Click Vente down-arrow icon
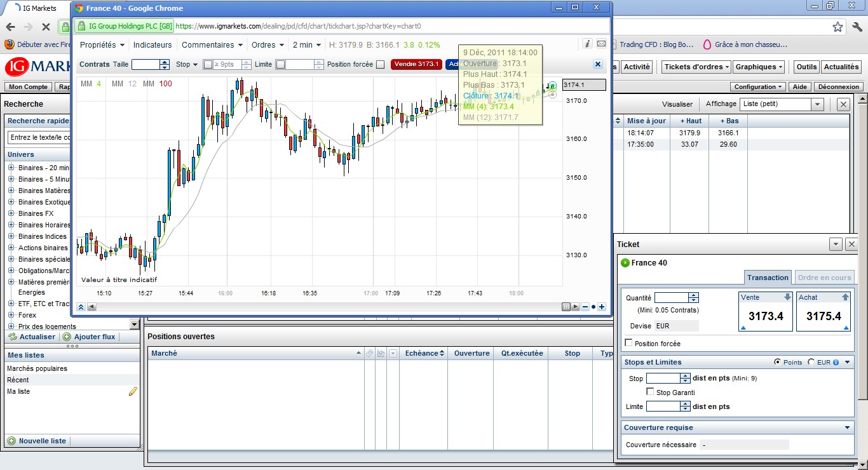868x470 pixels. [788, 297]
